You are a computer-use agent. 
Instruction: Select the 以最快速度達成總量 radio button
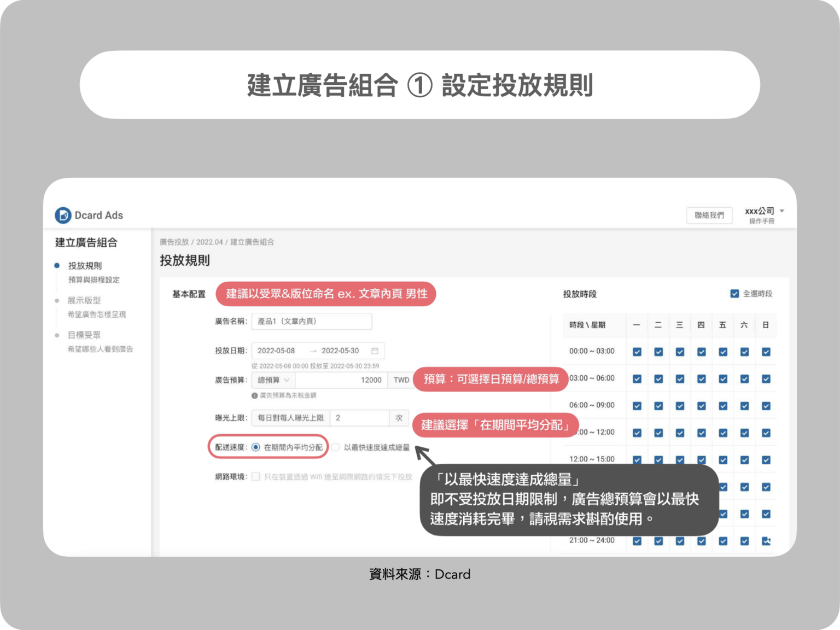click(x=336, y=447)
